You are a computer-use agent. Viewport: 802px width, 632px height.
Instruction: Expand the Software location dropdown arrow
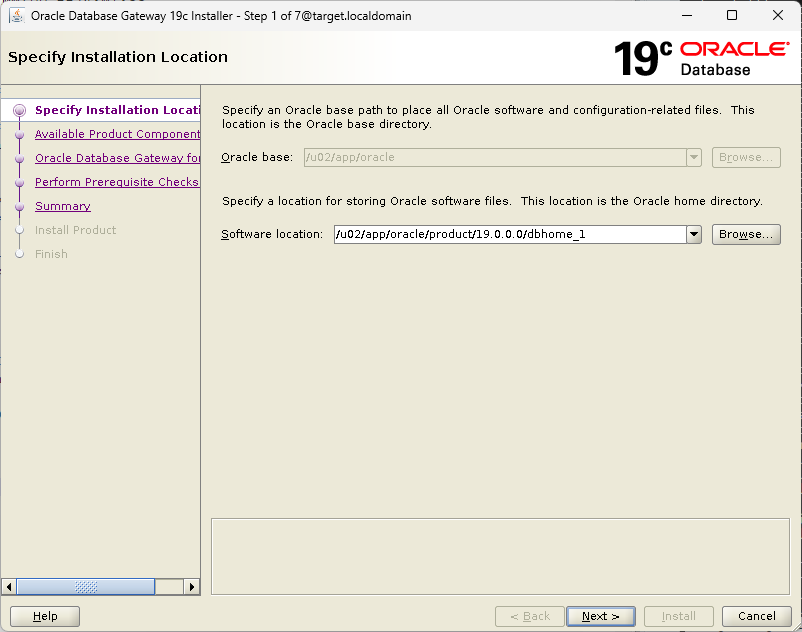694,234
